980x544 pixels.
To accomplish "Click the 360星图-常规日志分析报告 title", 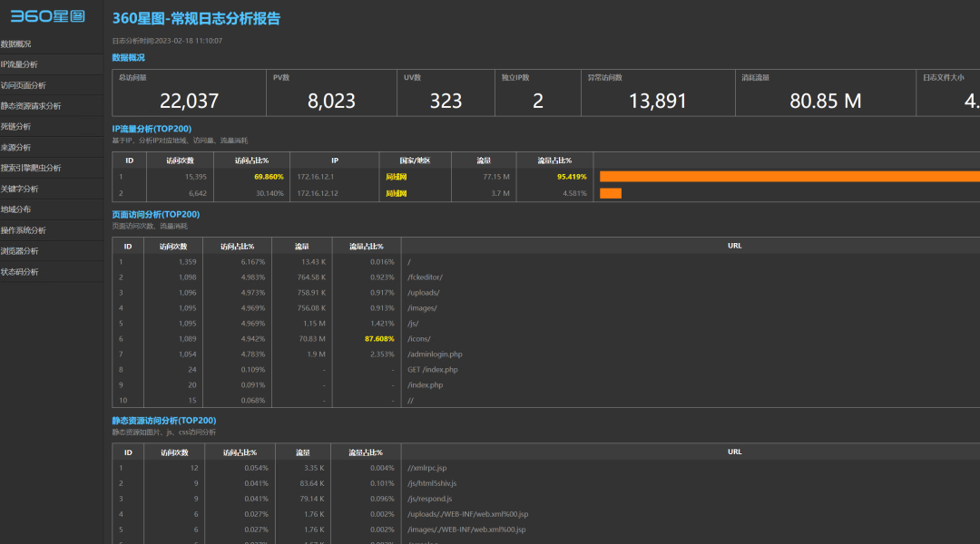I will (196, 19).
